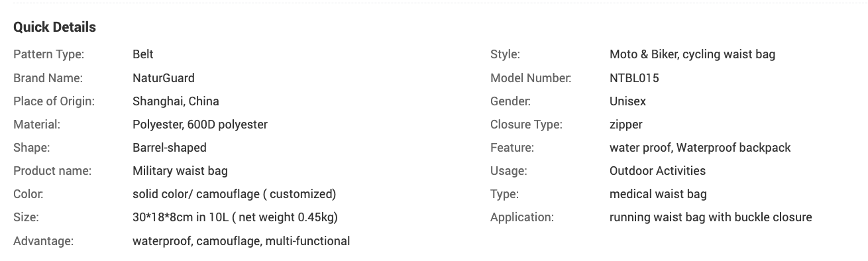Viewport: 868px width, 261px height.
Task: Click the Quick Details heading
Action: pos(54,27)
